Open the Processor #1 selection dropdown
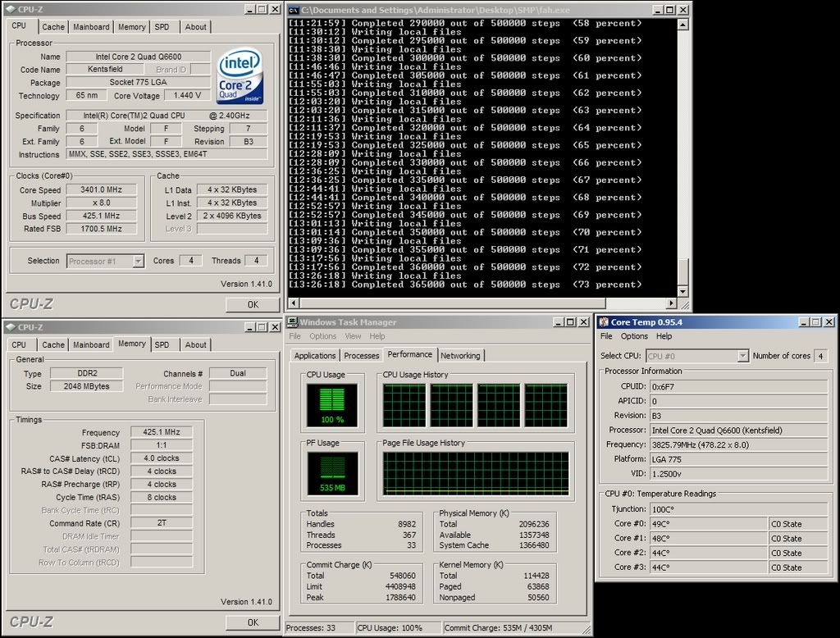Image resolution: width=840 pixels, height=638 pixels. [x=138, y=261]
